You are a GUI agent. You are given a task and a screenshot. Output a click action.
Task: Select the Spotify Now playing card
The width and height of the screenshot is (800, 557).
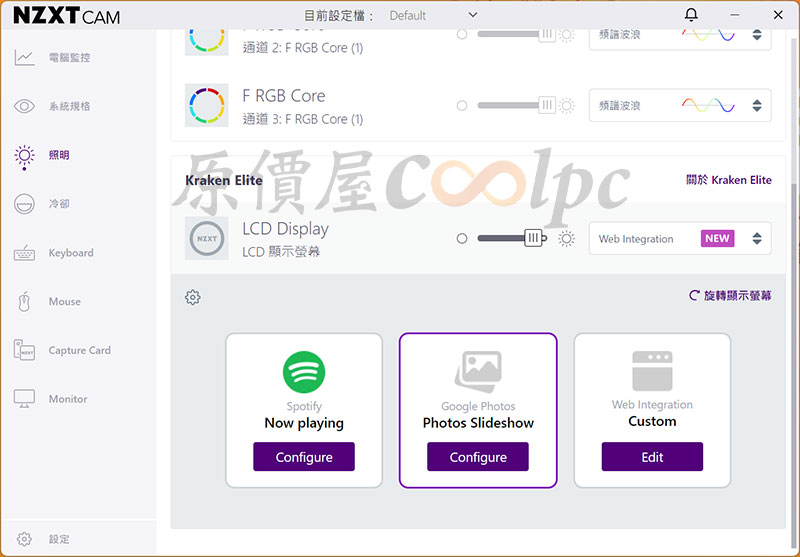point(304,411)
